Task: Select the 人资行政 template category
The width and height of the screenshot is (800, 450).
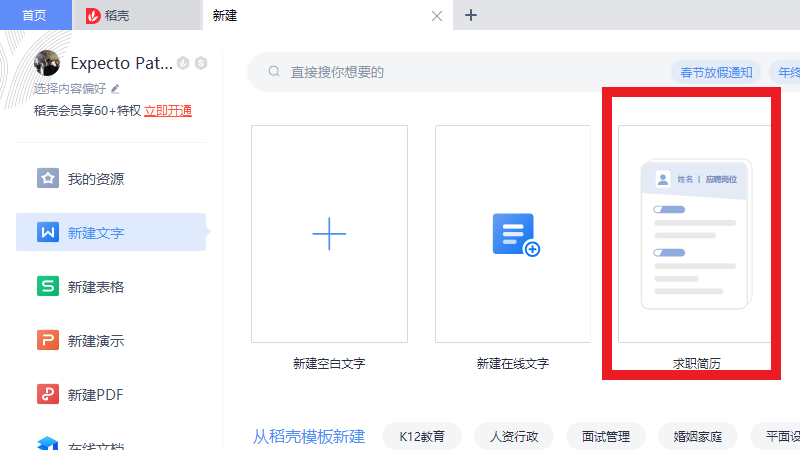Action: pyautogui.click(x=514, y=436)
